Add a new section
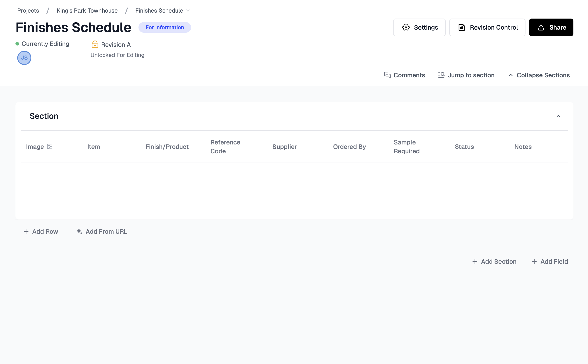This screenshot has height=364, width=588. coord(494,262)
